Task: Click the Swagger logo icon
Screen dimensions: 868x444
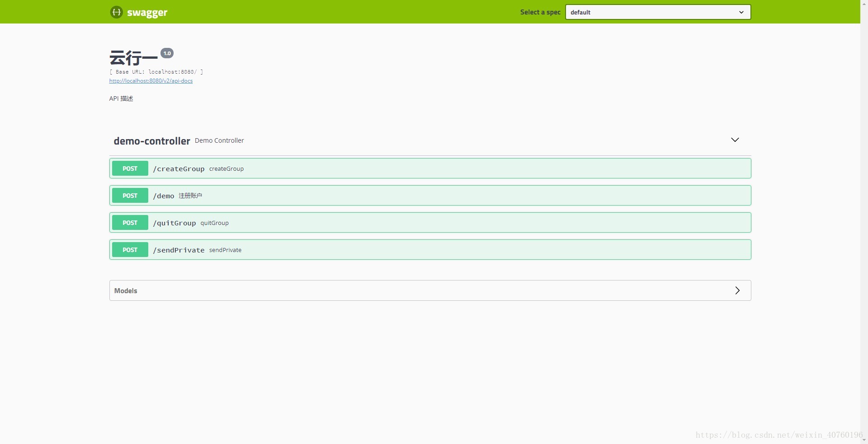Action: point(116,12)
